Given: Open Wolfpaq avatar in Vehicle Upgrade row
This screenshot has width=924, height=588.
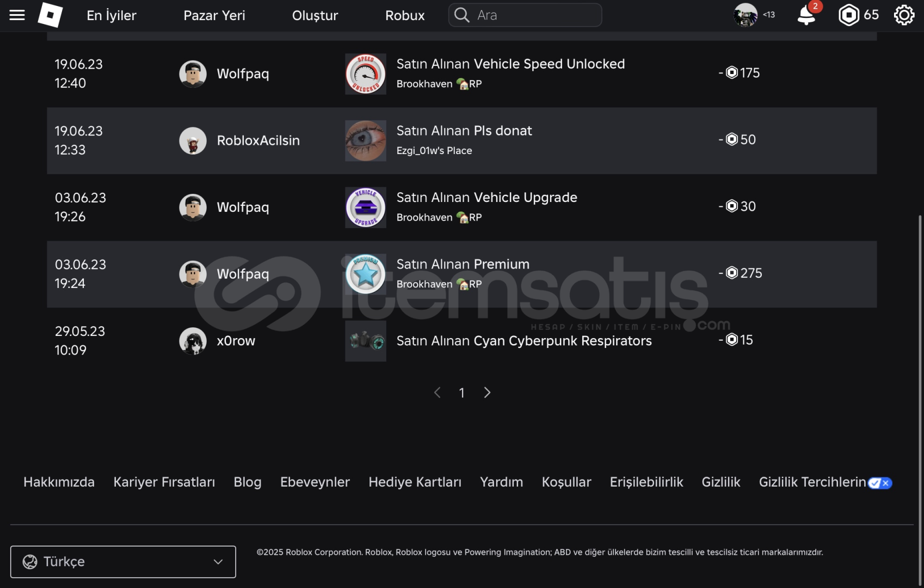Looking at the screenshot, I should click(193, 207).
